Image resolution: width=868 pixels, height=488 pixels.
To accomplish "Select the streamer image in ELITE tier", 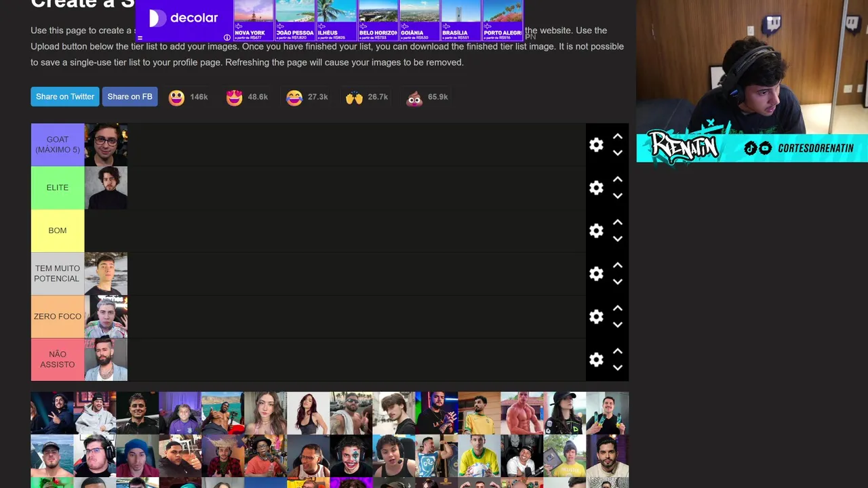I will pos(106,188).
